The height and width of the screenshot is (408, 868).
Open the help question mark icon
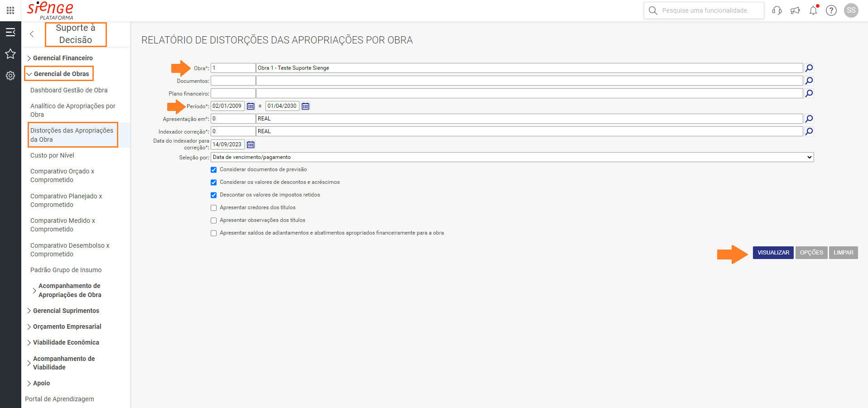[831, 10]
